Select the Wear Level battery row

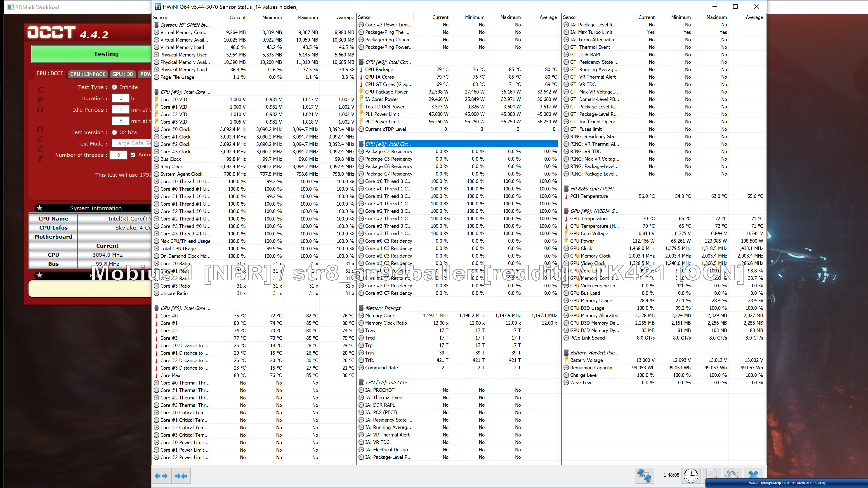tap(664, 382)
